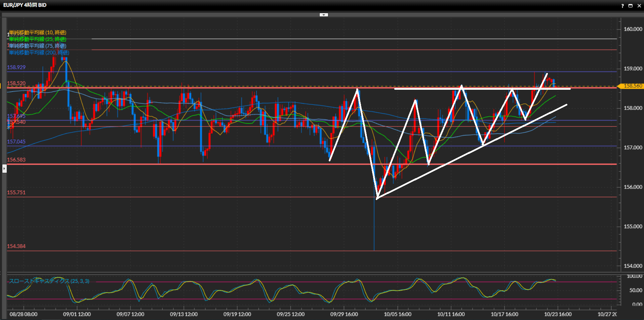Click the 09/13 12:00 time axis label
Screen dimensions: 644x320
pyautogui.click(x=184, y=314)
